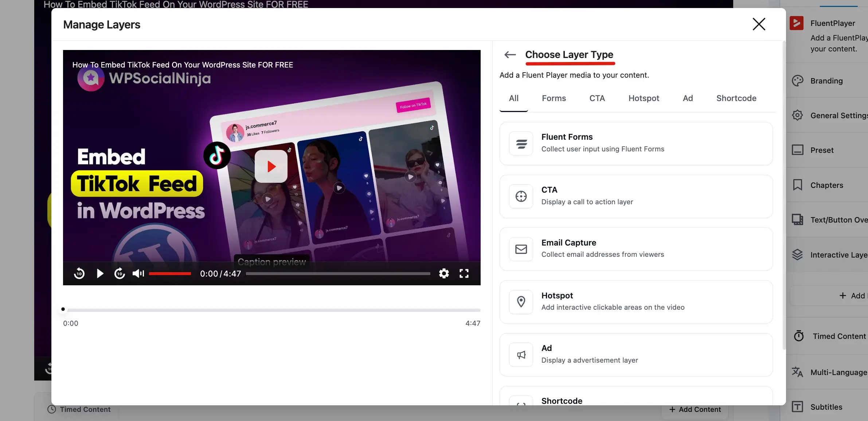This screenshot has width=868, height=421.
Task: Click the Hotspot map pin icon
Action: pos(521,302)
